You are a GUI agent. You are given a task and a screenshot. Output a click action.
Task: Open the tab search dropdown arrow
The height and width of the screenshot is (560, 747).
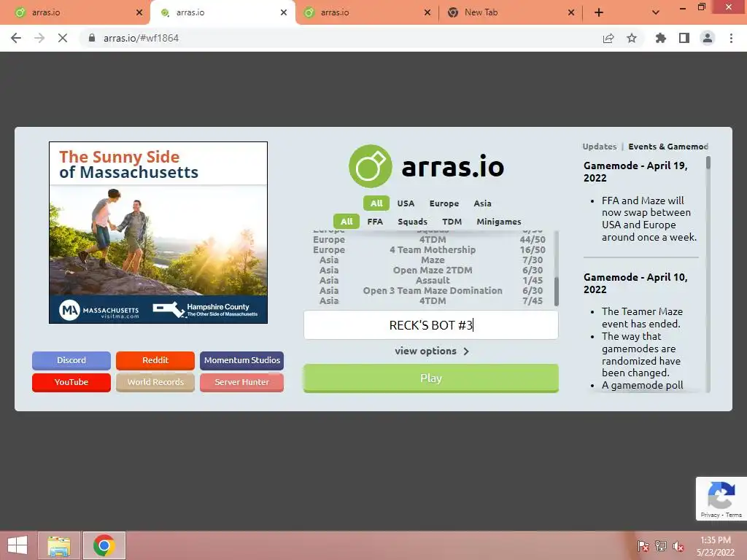pos(656,12)
